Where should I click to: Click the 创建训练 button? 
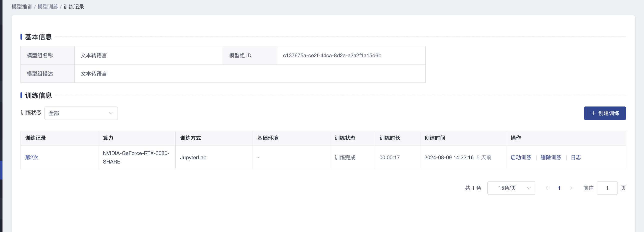605,113
